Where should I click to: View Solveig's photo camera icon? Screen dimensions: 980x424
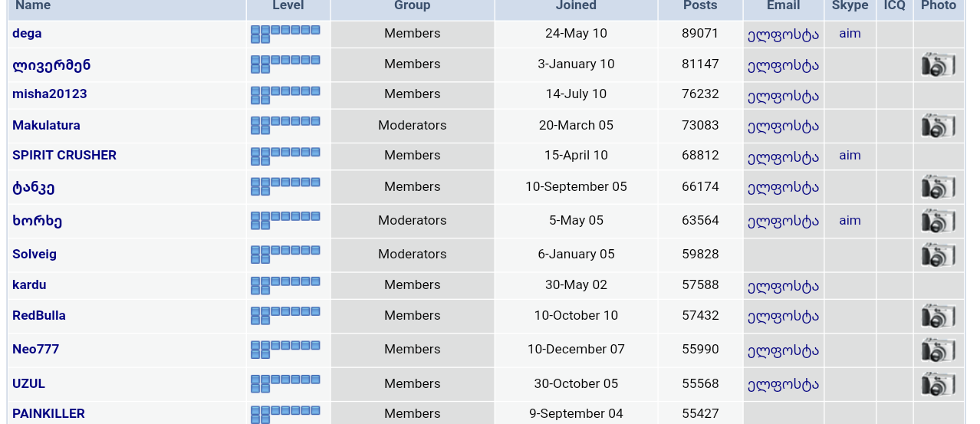(938, 255)
